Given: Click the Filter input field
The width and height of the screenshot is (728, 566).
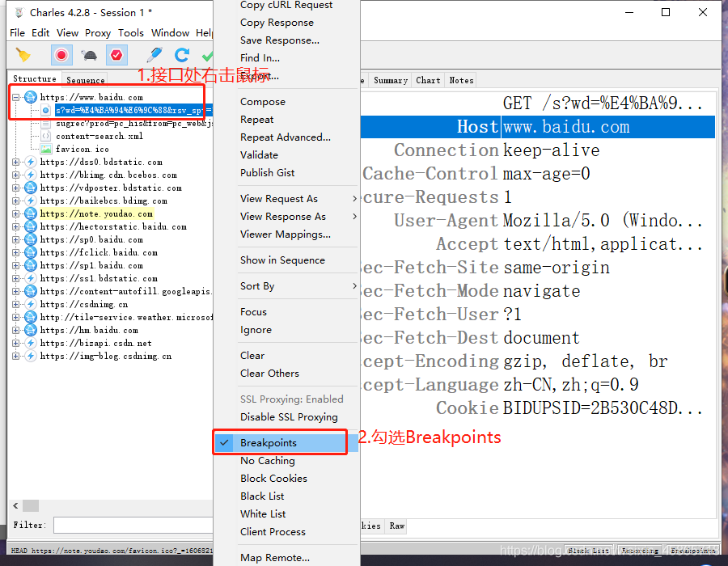Looking at the screenshot, I should (133, 526).
